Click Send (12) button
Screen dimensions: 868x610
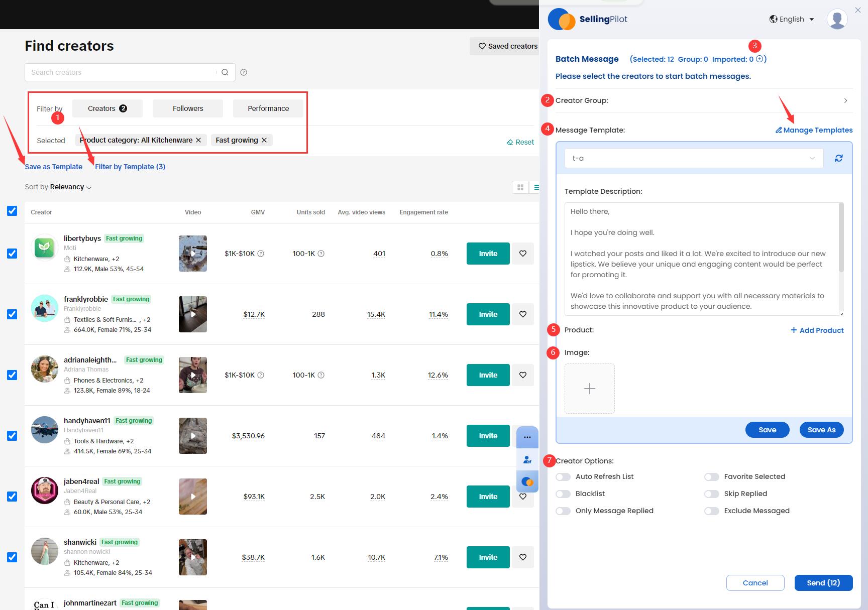[823, 583]
